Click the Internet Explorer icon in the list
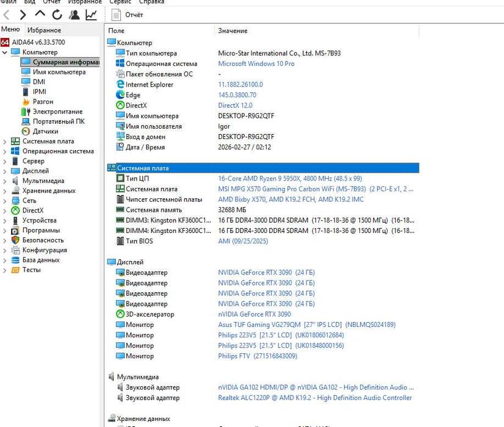Viewport: 504px width, 427px height. (x=120, y=84)
